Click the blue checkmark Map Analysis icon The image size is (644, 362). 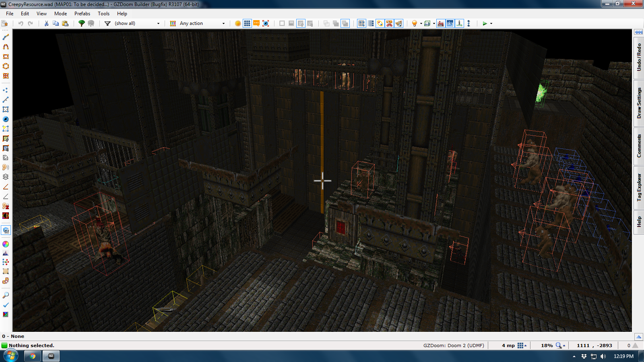(6, 305)
